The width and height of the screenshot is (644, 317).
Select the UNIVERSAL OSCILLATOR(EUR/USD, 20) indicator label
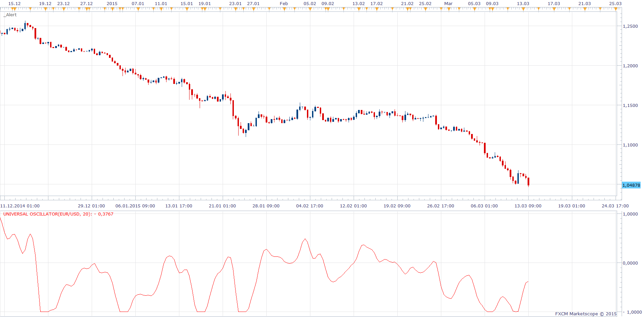click(x=58, y=214)
